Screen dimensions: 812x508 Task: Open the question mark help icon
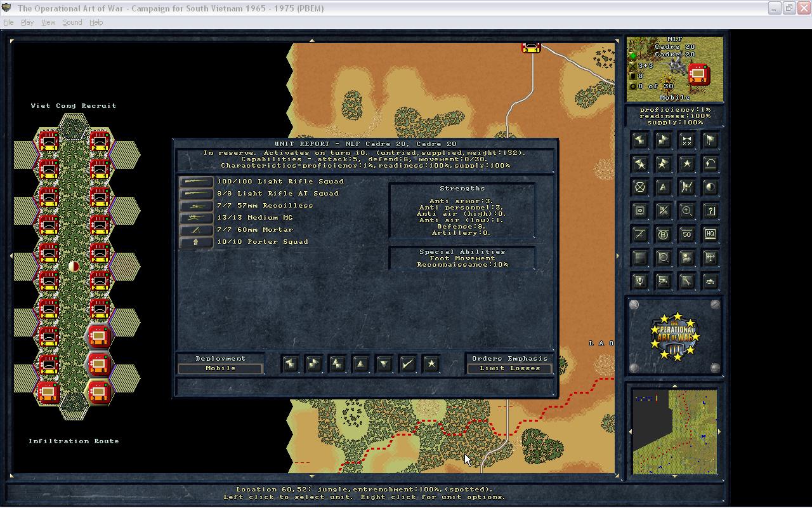pos(710,211)
